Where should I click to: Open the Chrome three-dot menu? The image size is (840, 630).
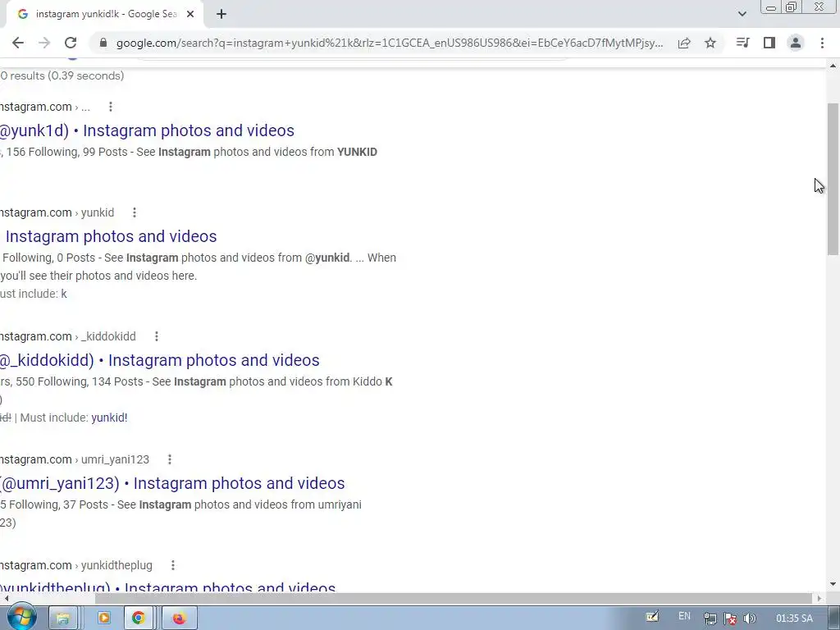click(x=822, y=43)
